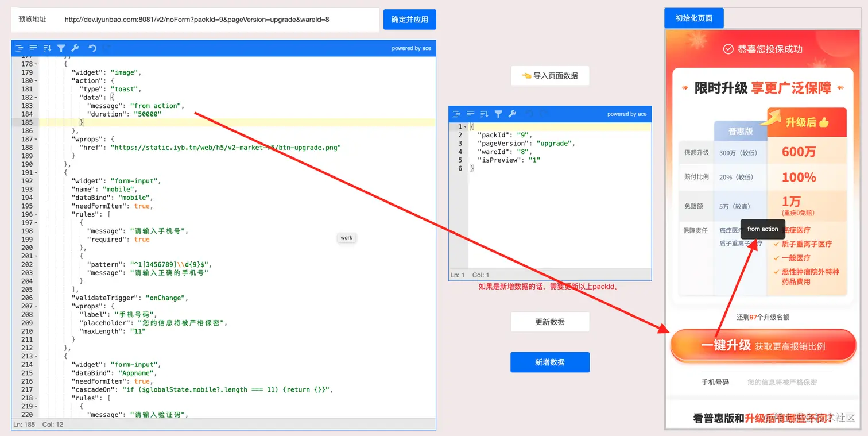The image size is (868, 436).
Task: Open "powered by ace" link in small editor
Action: pos(627,114)
